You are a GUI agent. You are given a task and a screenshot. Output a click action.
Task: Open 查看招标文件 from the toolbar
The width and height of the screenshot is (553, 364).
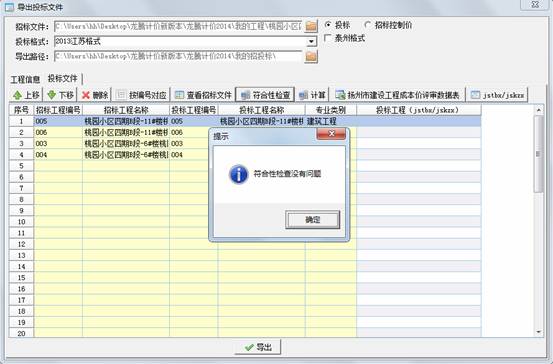pyautogui.click(x=203, y=95)
